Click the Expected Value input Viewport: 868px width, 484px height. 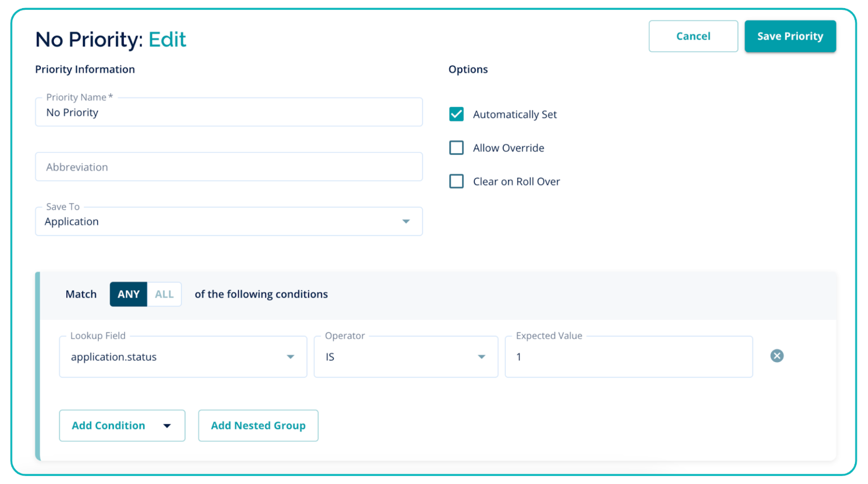click(628, 357)
